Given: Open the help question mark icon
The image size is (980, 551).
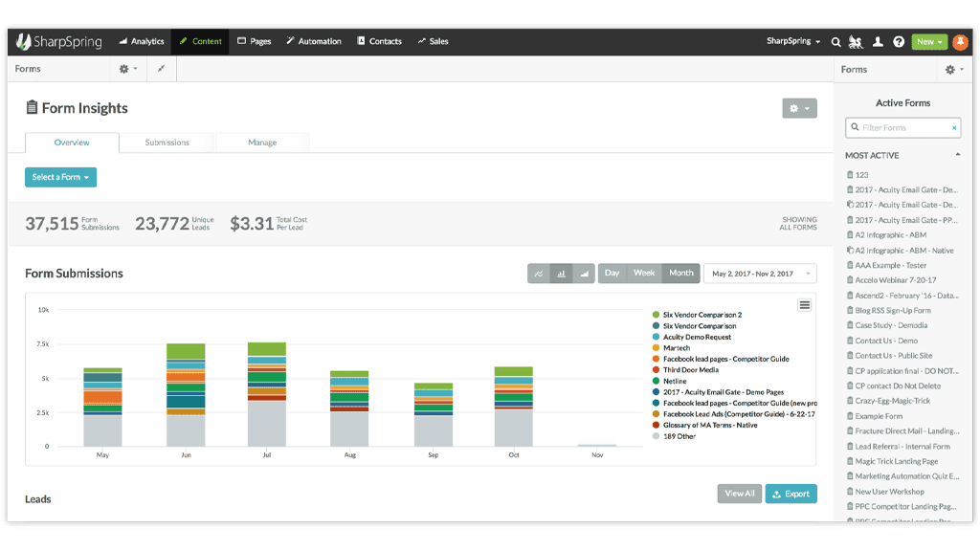Looking at the screenshot, I should point(899,42).
